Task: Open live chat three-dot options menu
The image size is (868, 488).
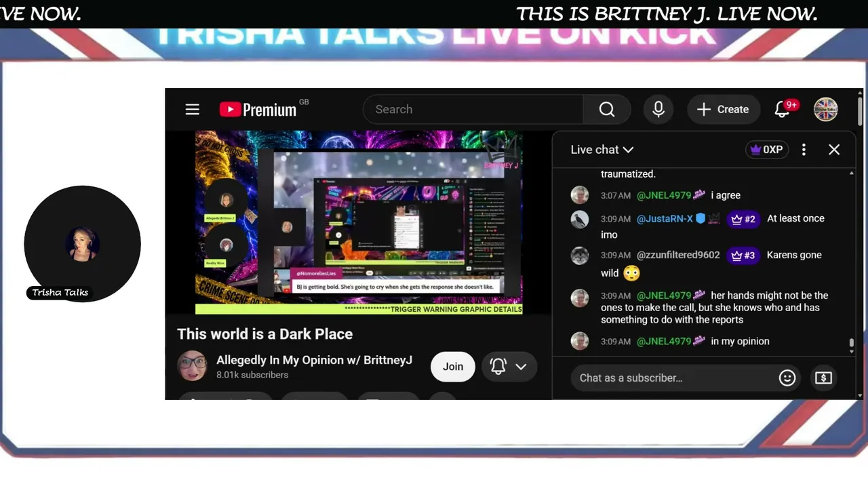Action: click(x=804, y=150)
